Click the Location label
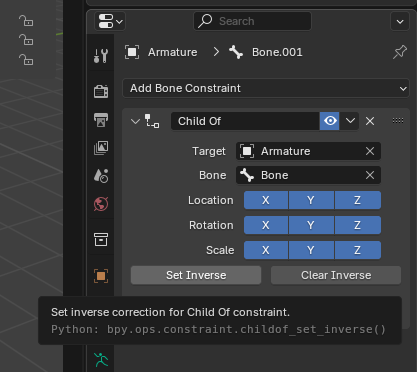This screenshot has width=417, height=372. 211,200
